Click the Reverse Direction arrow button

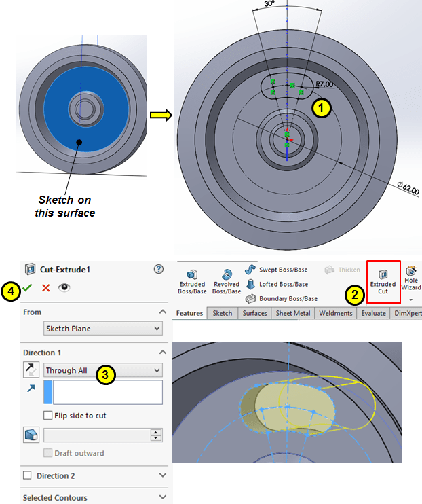coord(31,371)
